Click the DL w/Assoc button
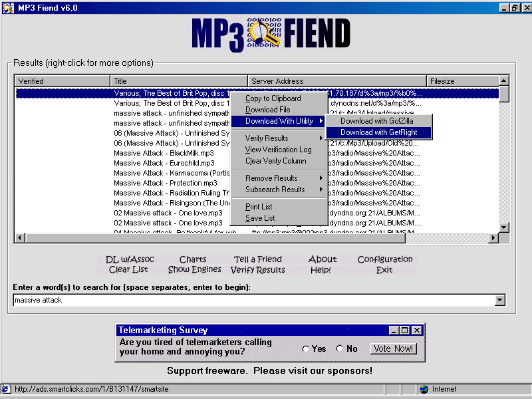The height and width of the screenshot is (399, 532). tap(130, 259)
